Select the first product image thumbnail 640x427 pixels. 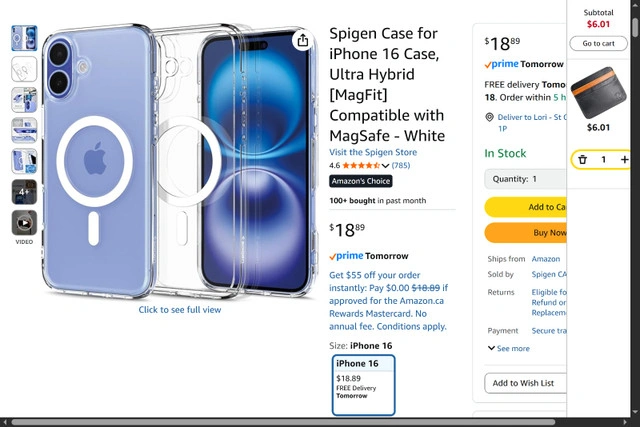click(x=24, y=39)
